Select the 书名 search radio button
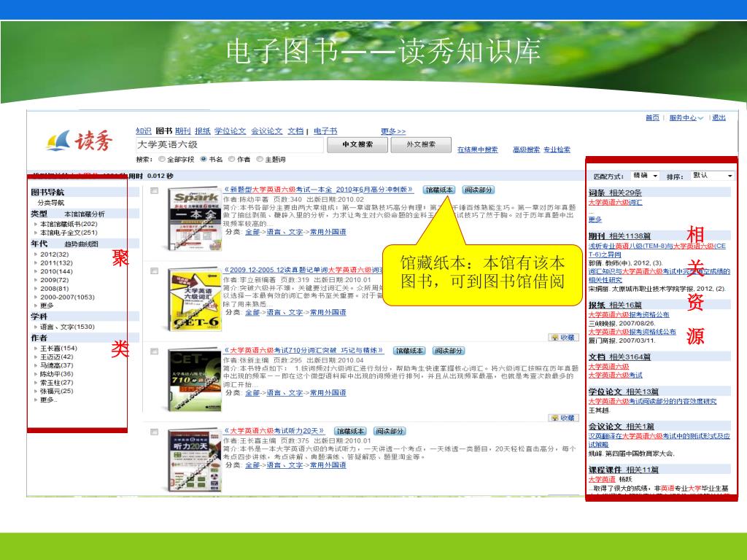The width and height of the screenshot is (747, 560). (x=204, y=159)
